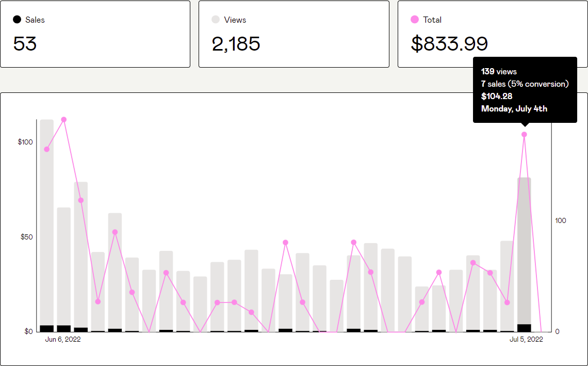This screenshot has height=366, width=588.
Task: Click the gray Views legend dot
Action: pyautogui.click(x=215, y=20)
